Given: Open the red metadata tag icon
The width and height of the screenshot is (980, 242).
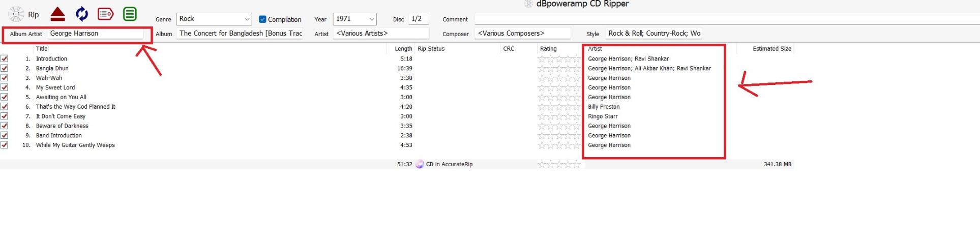Looking at the screenshot, I should 105,14.
